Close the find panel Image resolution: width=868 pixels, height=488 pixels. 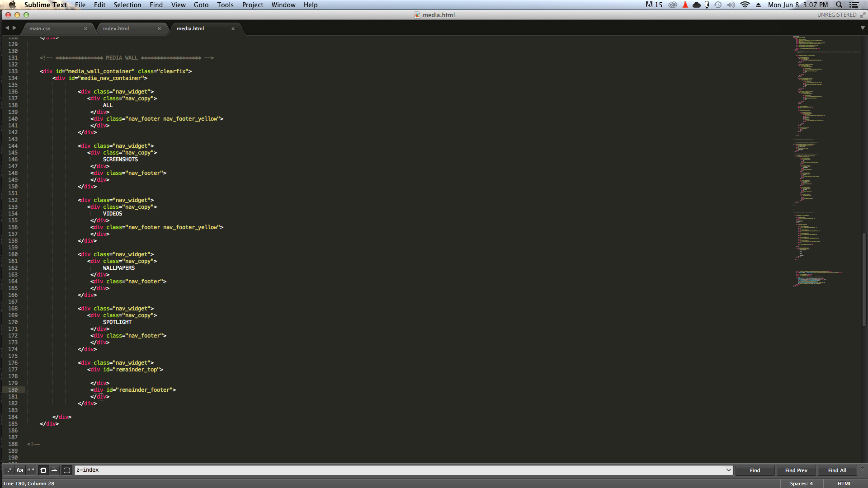click(862, 469)
